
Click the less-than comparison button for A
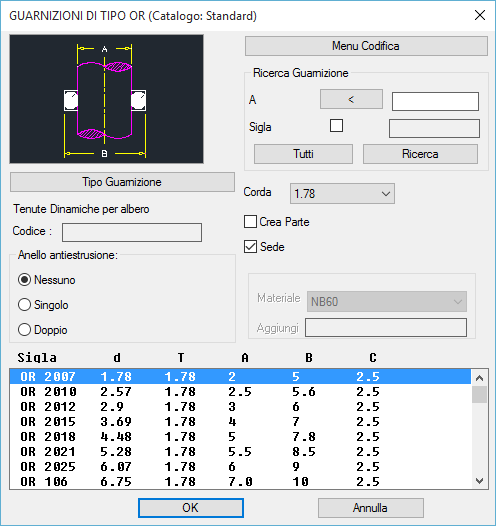pos(351,99)
